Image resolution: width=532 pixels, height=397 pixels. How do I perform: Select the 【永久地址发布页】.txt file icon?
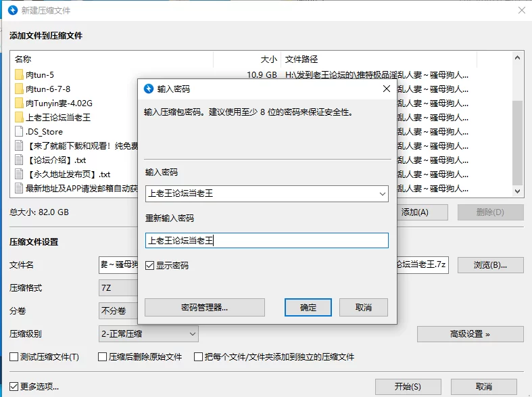[x=19, y=174]
